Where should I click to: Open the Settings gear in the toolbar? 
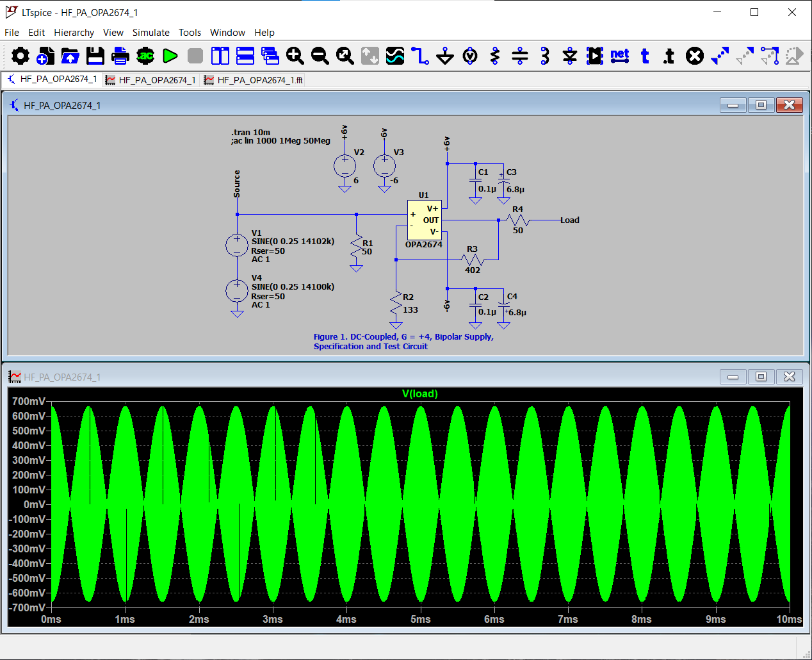(20, 56)
